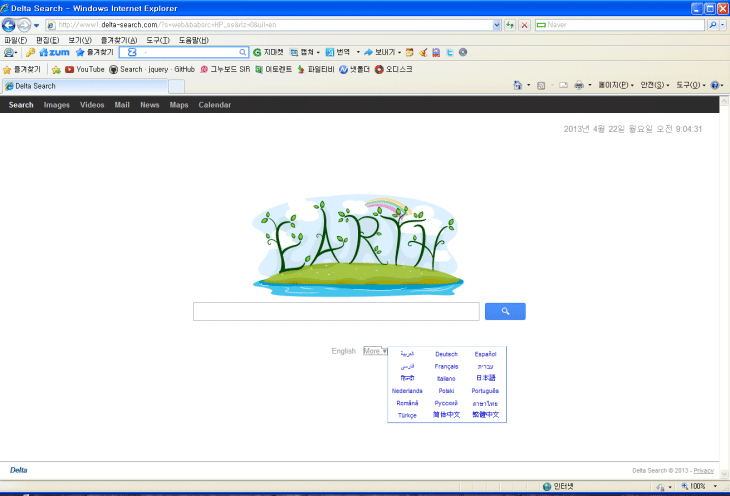The image size is (730, 496).
Task: Click the Printer icon in the command bar
Action: point(579,86)
